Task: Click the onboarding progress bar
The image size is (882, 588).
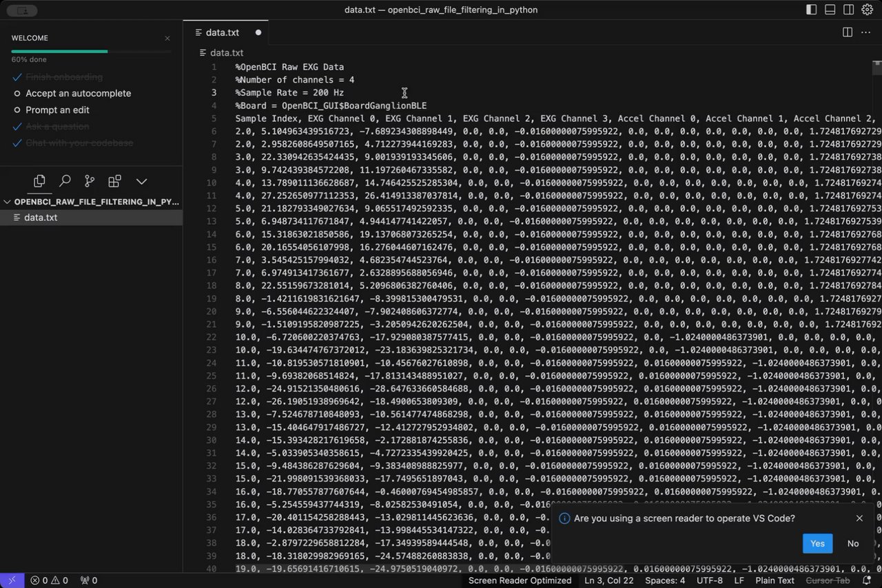Action: (91, 51)
